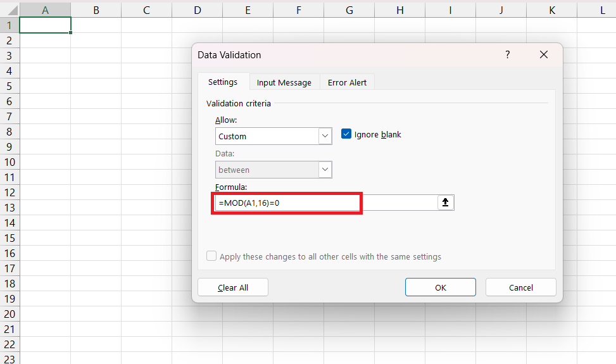Select row 13 header
This screenshot has height=364, width=616.
(9, 208)
